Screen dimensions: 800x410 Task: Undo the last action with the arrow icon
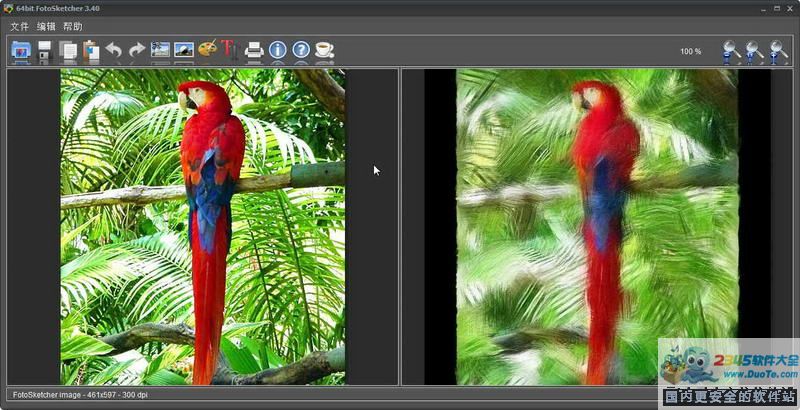coord(114,50)
